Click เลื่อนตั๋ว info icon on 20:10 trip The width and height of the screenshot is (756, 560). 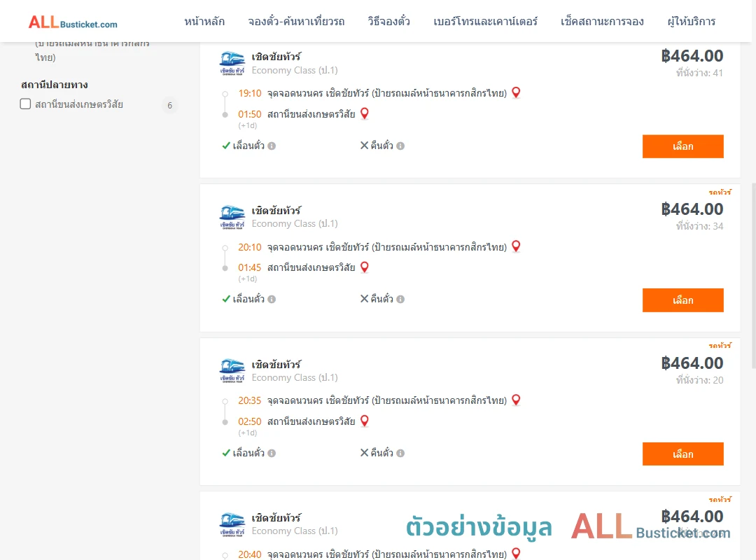[x=272, y=299]
